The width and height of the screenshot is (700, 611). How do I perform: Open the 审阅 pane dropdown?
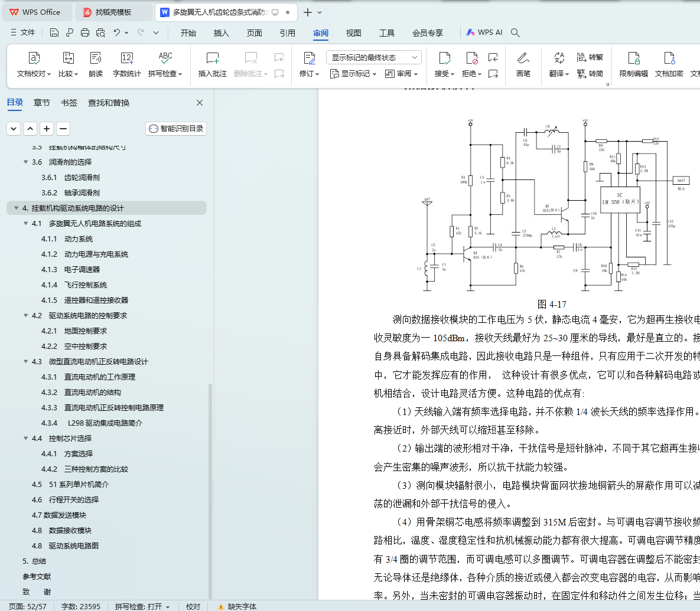tap(401, 74)
